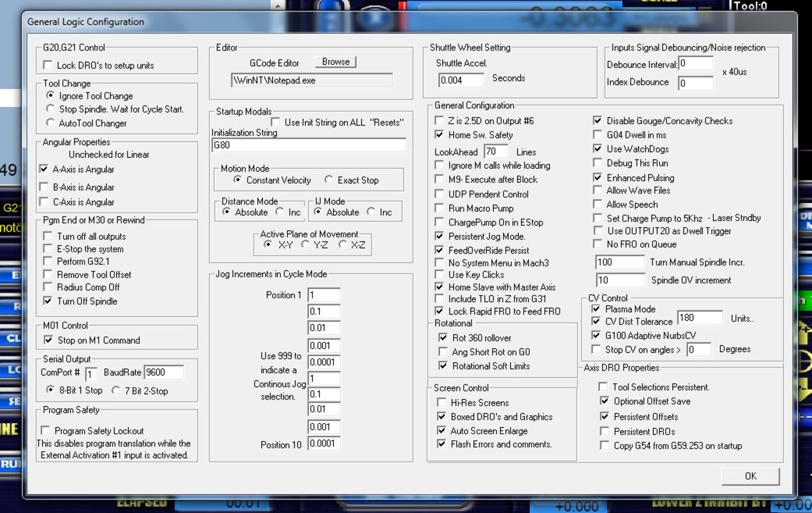812x513 pixels.
Task: Toggle Home Sw. Safety checkbox
Action: (x=439, y=135)
